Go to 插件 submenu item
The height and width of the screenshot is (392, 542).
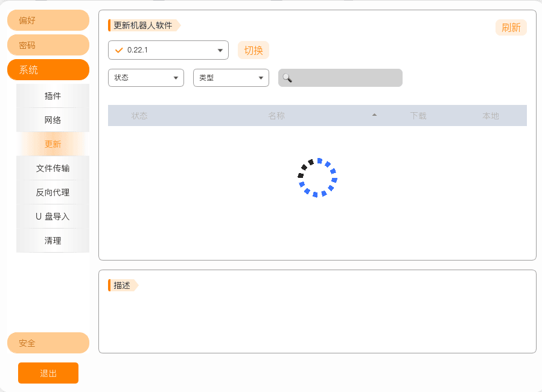point(53,96)
